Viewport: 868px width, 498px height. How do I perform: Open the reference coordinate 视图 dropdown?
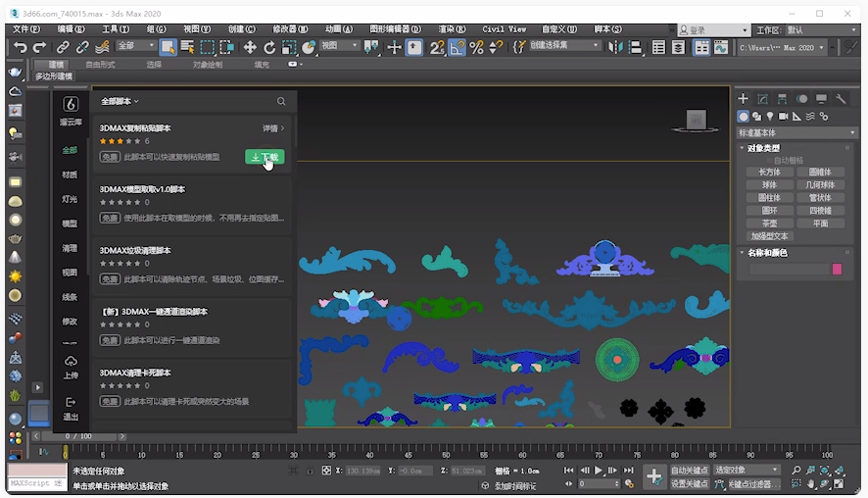click(x=339, y=46)
